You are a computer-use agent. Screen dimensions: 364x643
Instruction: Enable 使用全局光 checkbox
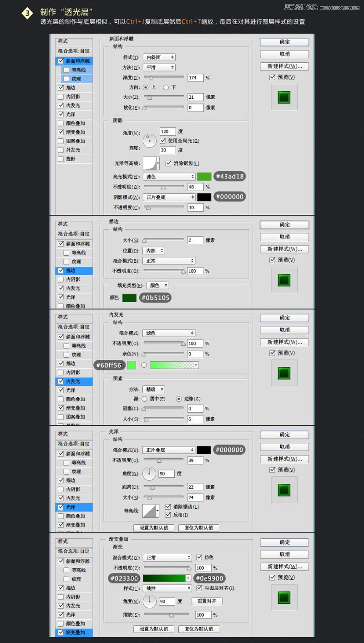[x=163, y=141]
